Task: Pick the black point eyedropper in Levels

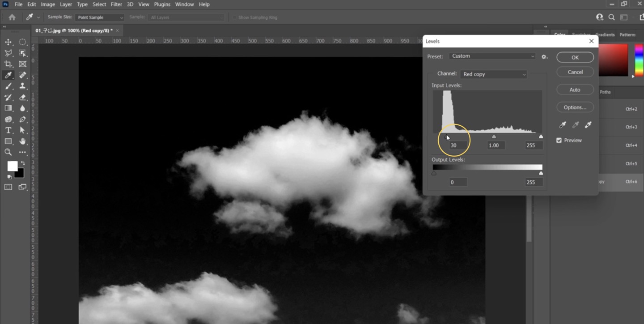Action: [563, 125]
